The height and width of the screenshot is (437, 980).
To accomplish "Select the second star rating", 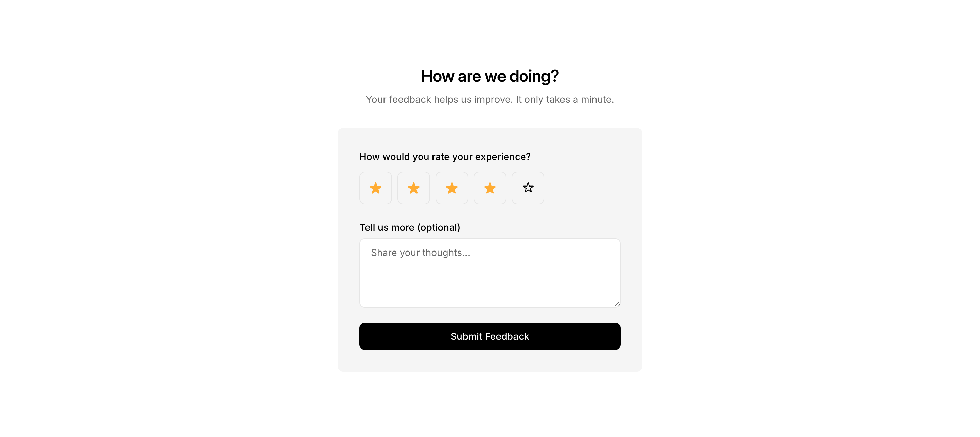I will 413,188.
